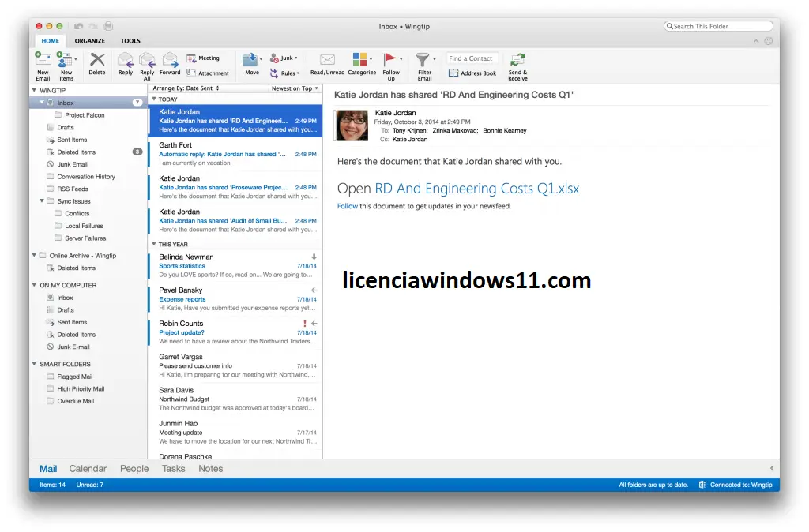Open the Rules menu
This screenshot has height=532, width=809.
[284, 73]
